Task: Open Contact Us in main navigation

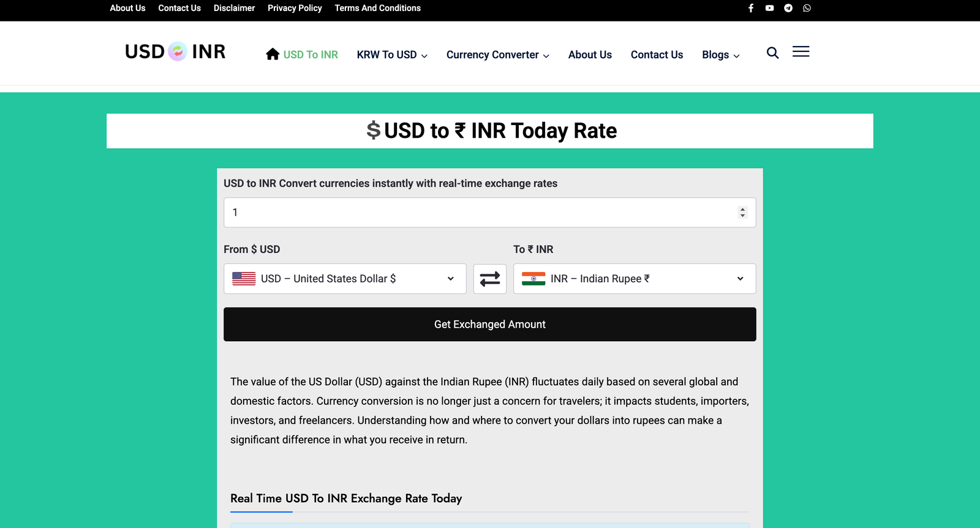Action: point(657,55)
